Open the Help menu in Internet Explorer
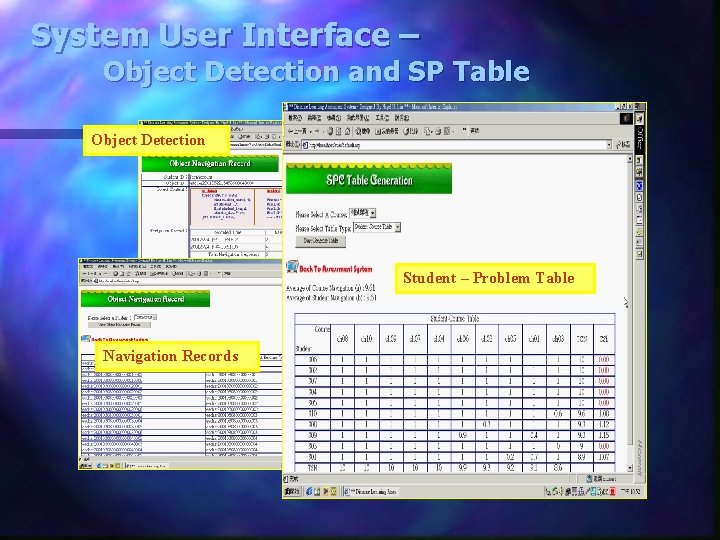 click(x=402, y=118)
